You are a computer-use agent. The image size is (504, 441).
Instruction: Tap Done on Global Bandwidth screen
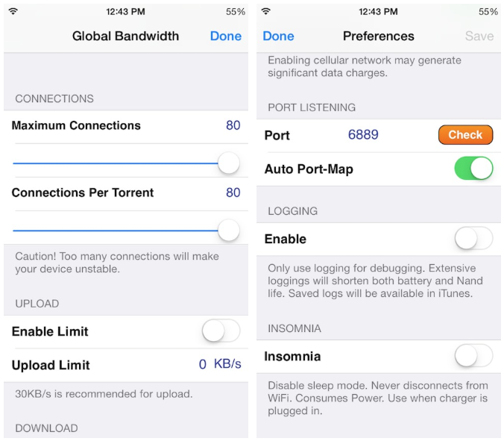tap(226, 36)
